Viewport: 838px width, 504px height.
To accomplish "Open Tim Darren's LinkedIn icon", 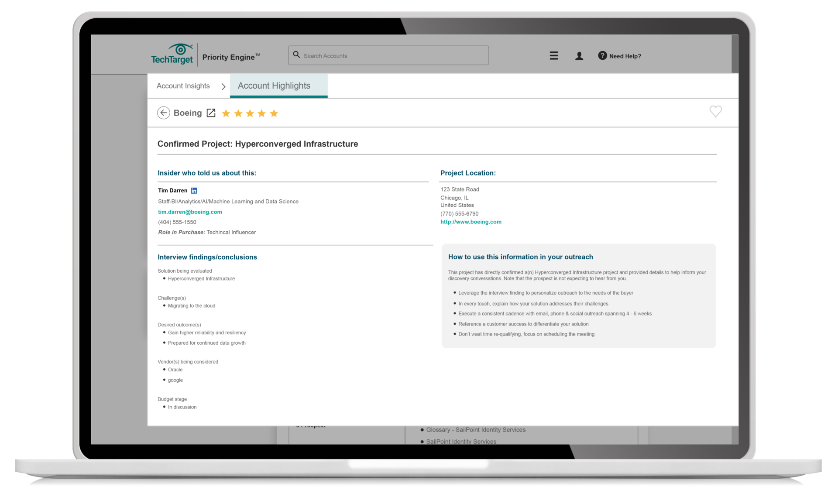I will pyautogui.click(x=194, y=191).
